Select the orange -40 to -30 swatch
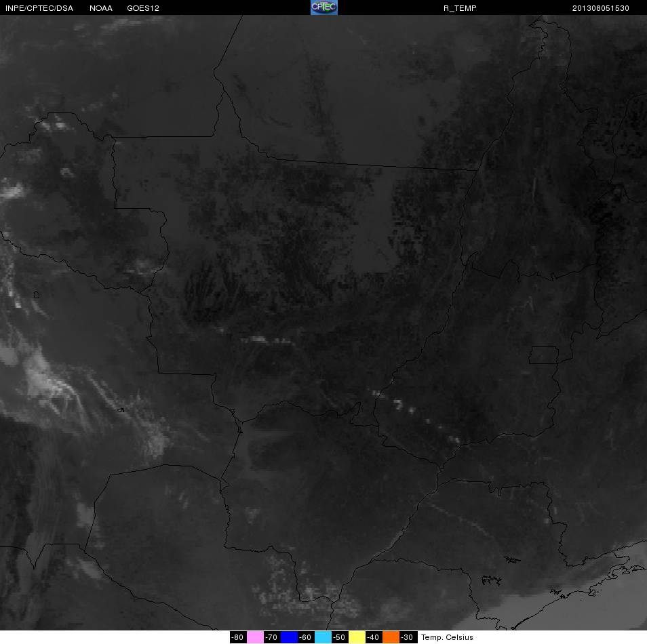 click(x=391, y=637)
